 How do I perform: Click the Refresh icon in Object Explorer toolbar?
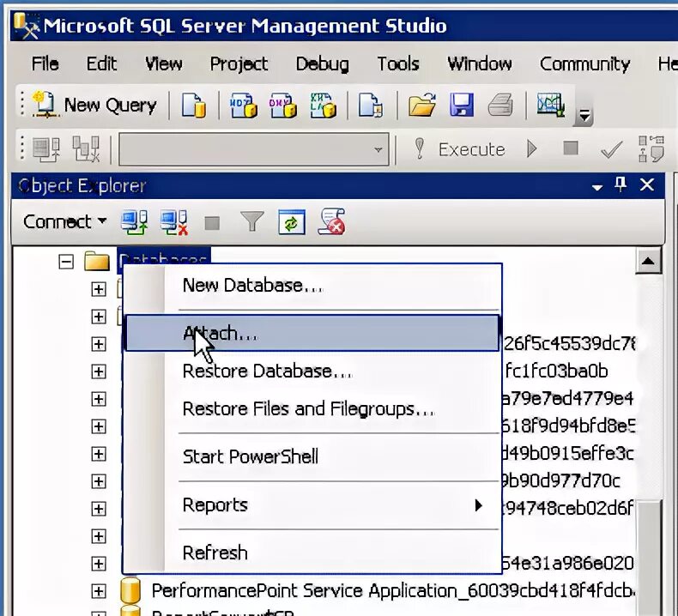coord(292,222)
